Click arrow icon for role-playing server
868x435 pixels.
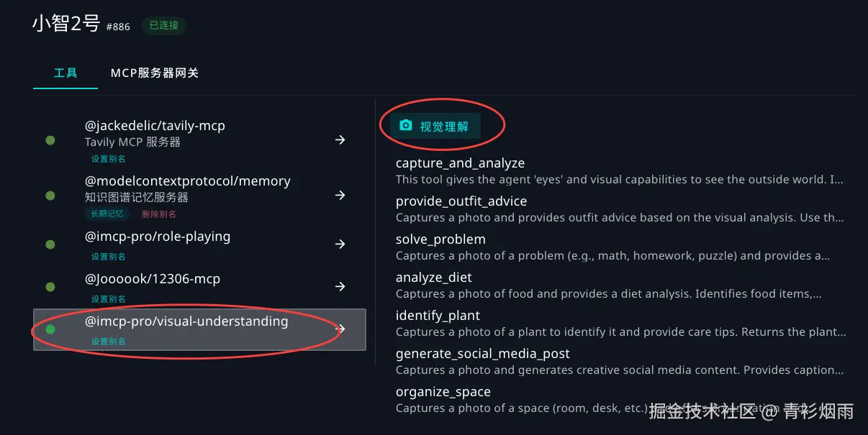[x=340, y=244]
